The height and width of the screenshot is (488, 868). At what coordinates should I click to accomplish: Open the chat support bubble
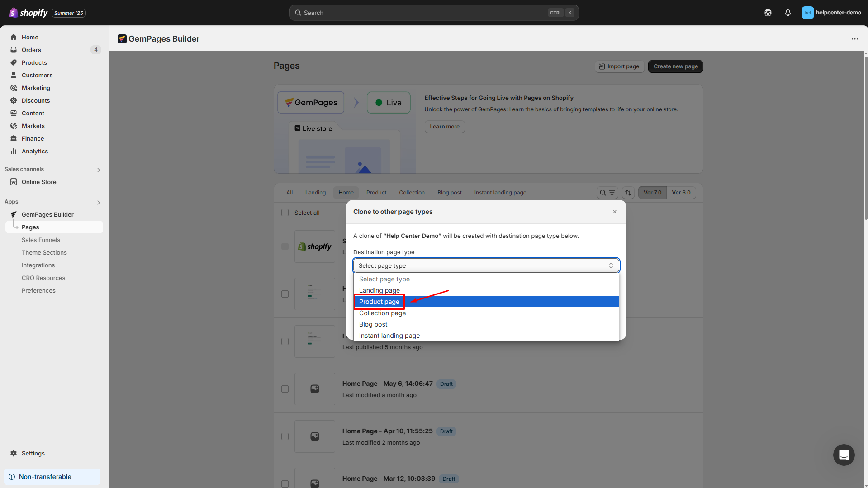coord(844,455)
